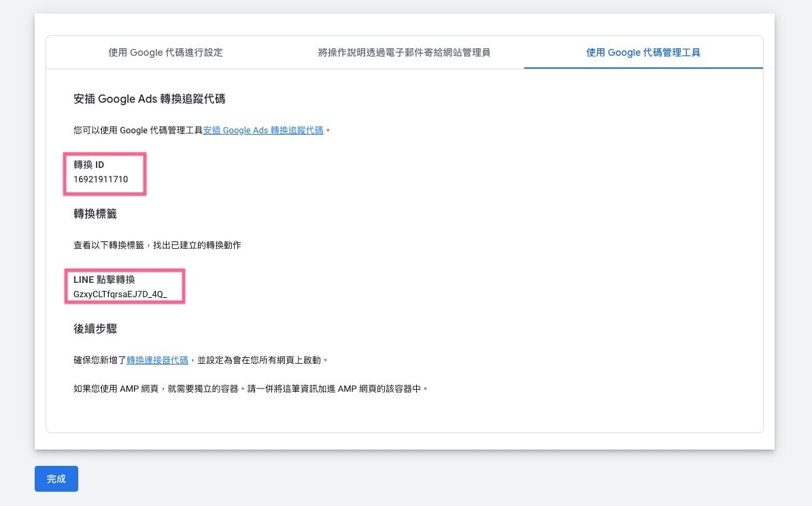Click the 後續步驟 heading
812x506 pixels.
pyautogui.click(x=95, y=329)
